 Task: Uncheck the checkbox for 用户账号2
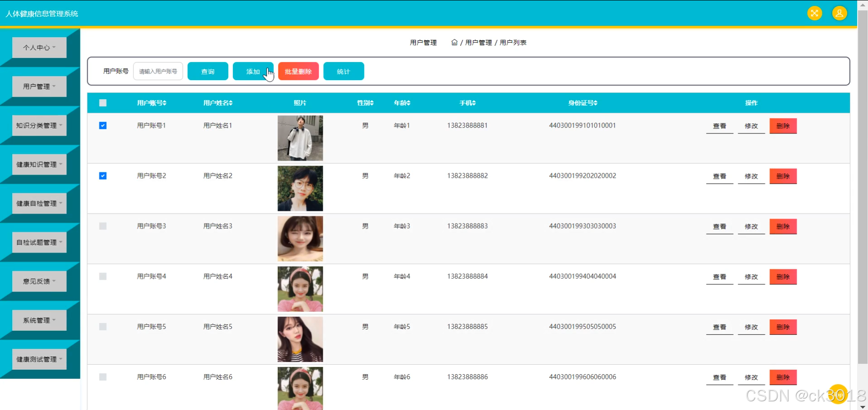tap(103, 176)
